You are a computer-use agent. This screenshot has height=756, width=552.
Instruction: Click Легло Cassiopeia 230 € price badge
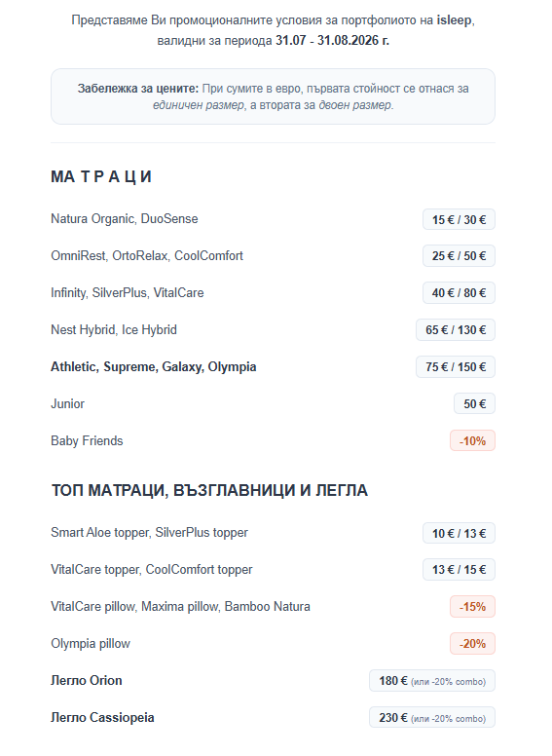click(x=432, y=717)
